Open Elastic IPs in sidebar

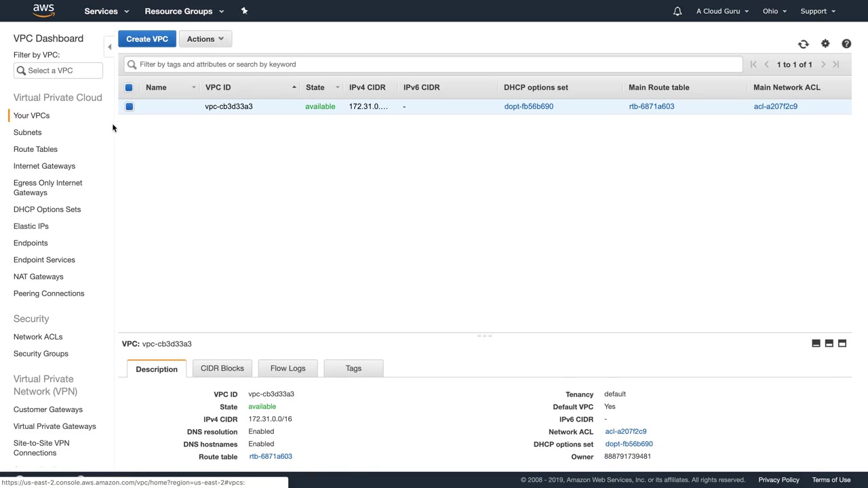tap(31, 226)
